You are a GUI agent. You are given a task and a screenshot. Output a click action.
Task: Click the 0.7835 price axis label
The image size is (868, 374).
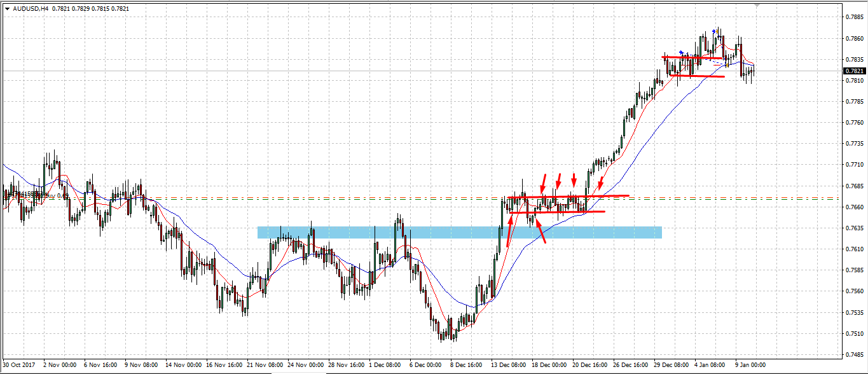(x=856, y=59)
